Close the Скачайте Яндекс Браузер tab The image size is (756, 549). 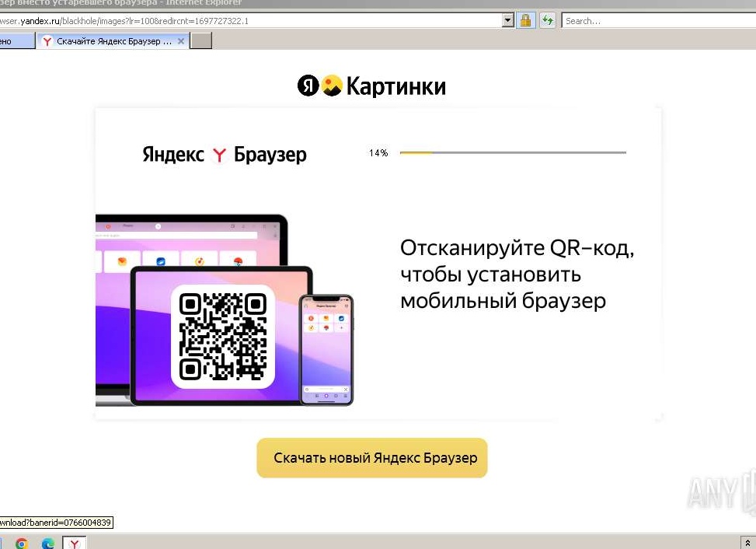[181, 41]
